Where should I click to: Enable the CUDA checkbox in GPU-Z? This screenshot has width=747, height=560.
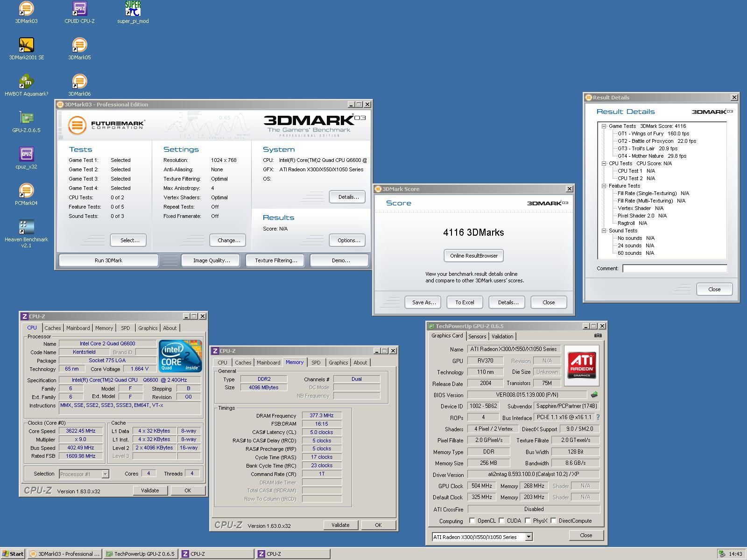(x=501, y=521)
